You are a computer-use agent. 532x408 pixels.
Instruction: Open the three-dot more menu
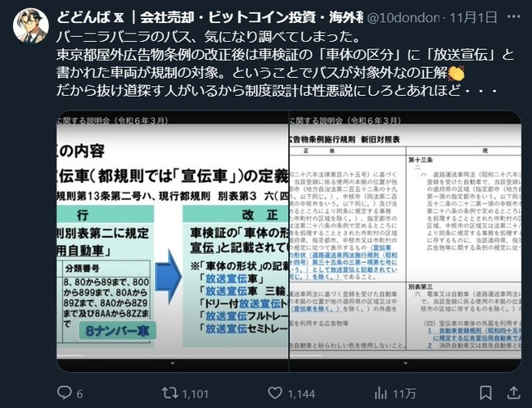point(513,16)
